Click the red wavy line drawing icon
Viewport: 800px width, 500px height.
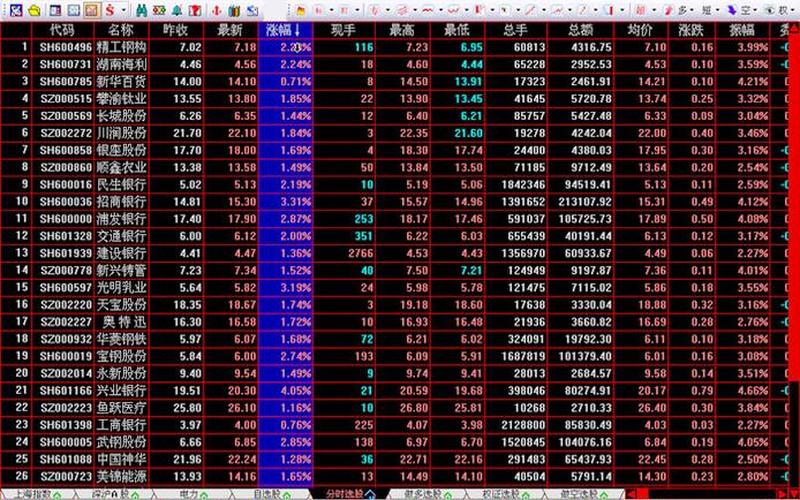428,10
